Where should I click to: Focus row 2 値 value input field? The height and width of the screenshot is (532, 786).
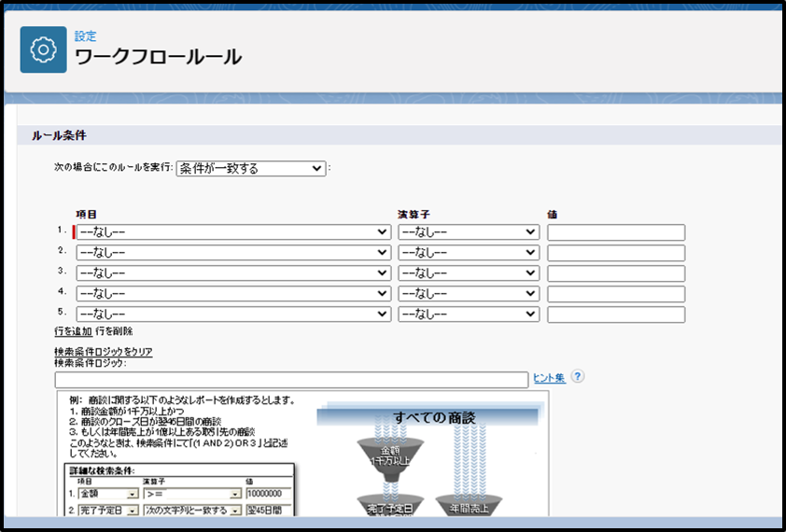tap(616, 253)
